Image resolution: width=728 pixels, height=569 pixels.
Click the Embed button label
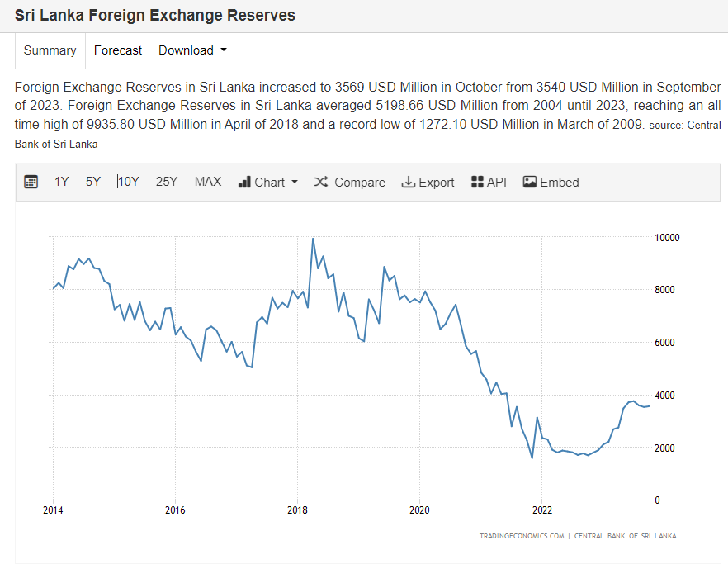pos(560,182)
